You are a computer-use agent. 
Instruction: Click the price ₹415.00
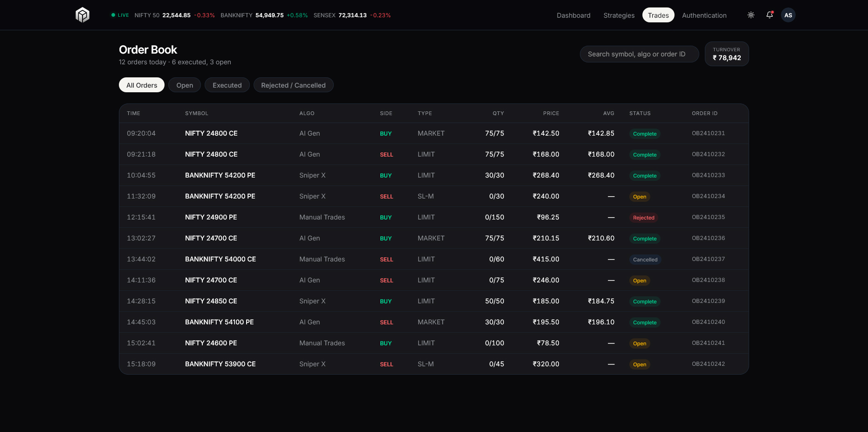coord(546,259)
